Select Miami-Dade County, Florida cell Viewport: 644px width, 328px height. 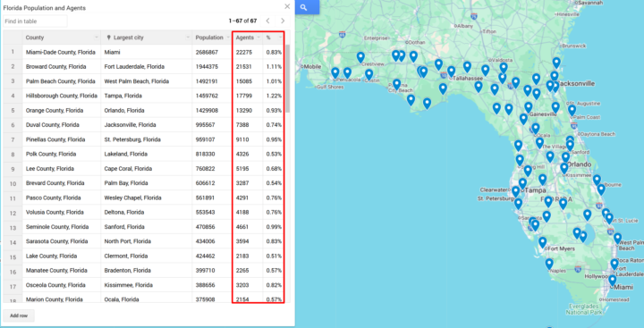62,52
